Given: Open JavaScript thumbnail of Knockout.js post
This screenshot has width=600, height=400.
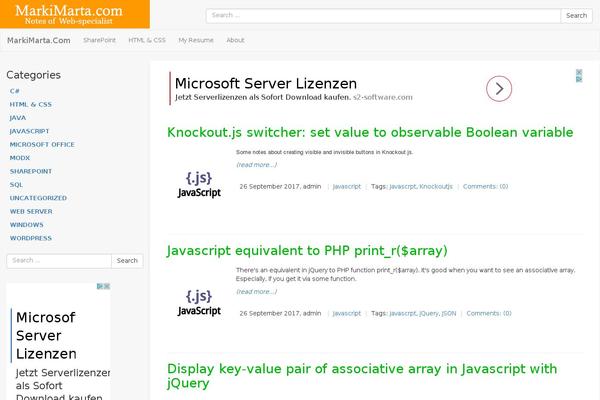Looking at the screenshot, I should pos(199,185).
